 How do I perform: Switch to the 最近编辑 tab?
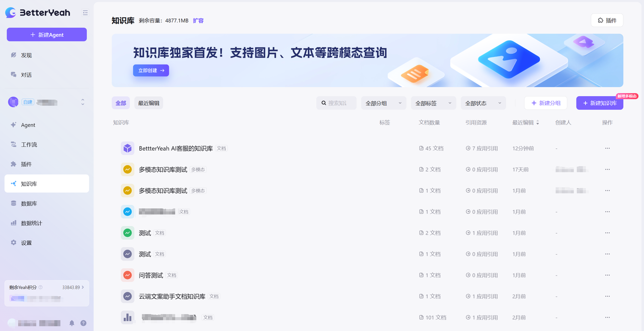pos(148,103)
